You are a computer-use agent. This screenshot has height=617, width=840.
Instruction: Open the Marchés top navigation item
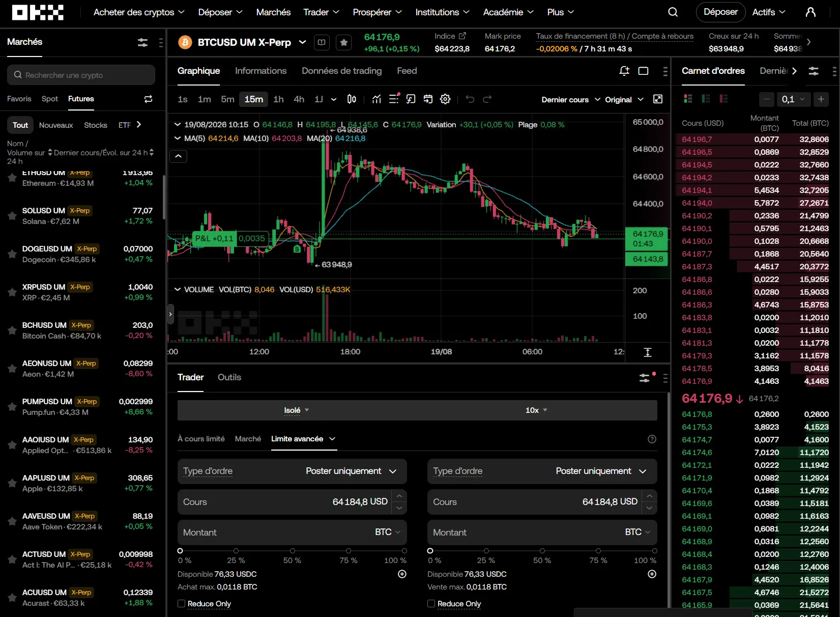[273, 12]
